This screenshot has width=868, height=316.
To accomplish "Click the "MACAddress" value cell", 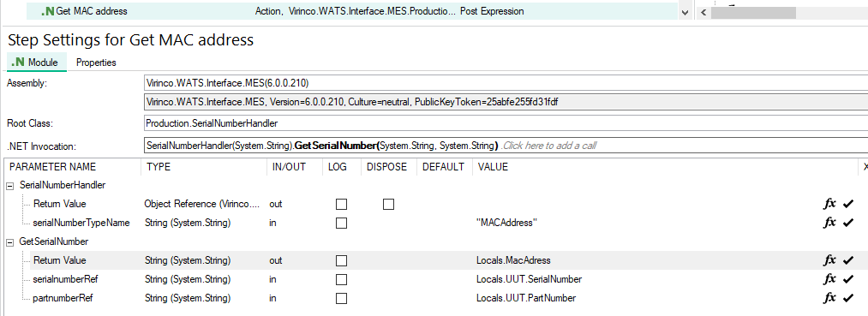I will (507, 223).
